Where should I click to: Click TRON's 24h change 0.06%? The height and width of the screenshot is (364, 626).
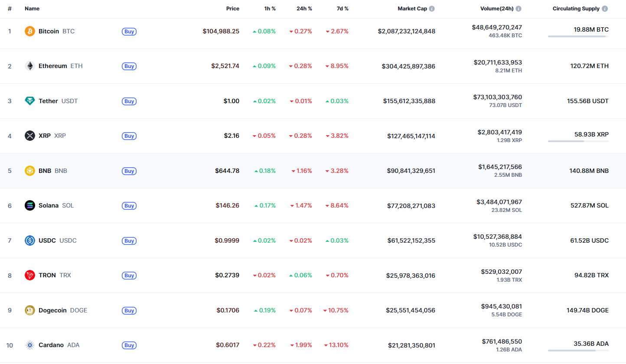pos(301,276)
